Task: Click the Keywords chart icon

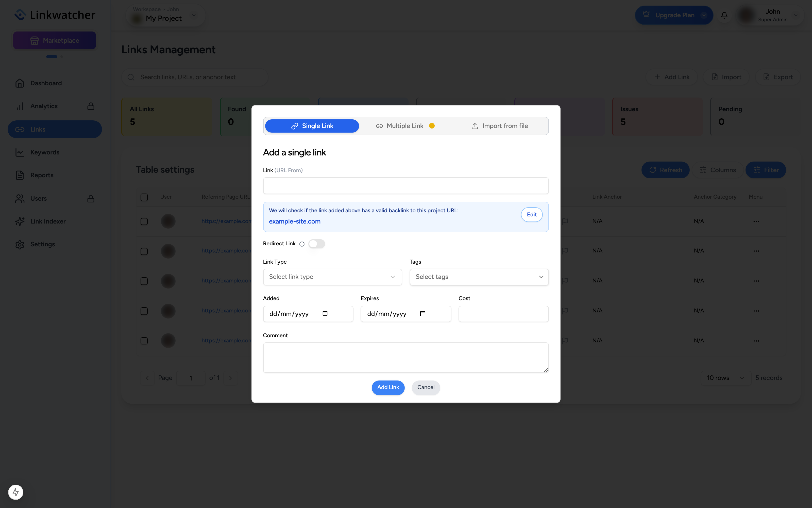Action: click(20, 152)
